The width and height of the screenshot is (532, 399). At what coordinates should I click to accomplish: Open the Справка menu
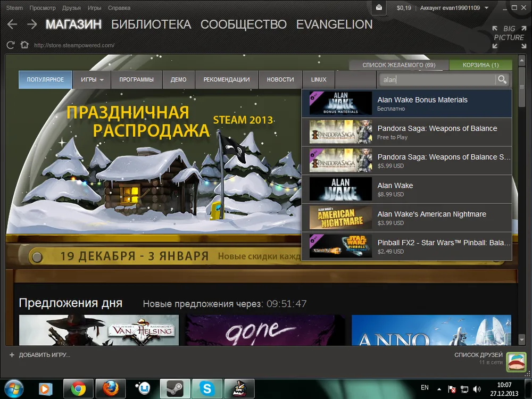tap(119, 8)
